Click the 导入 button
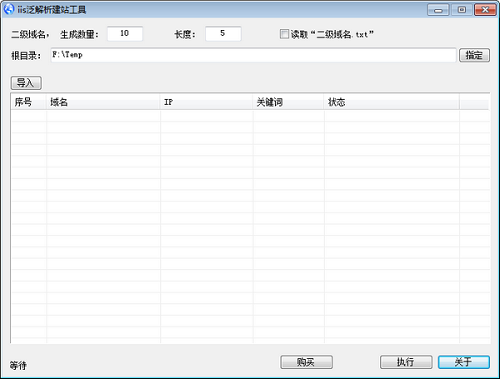500x379 pixels. 26,83
